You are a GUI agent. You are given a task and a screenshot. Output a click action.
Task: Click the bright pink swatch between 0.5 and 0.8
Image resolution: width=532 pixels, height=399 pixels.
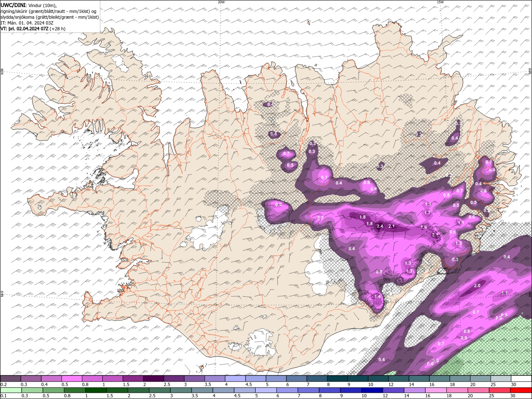point(72,379)
